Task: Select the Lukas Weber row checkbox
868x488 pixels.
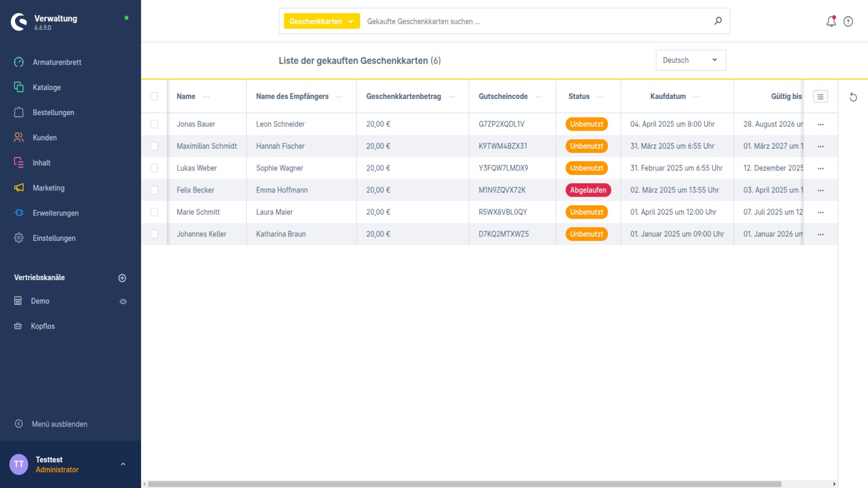Action: [x=154, y=168]
